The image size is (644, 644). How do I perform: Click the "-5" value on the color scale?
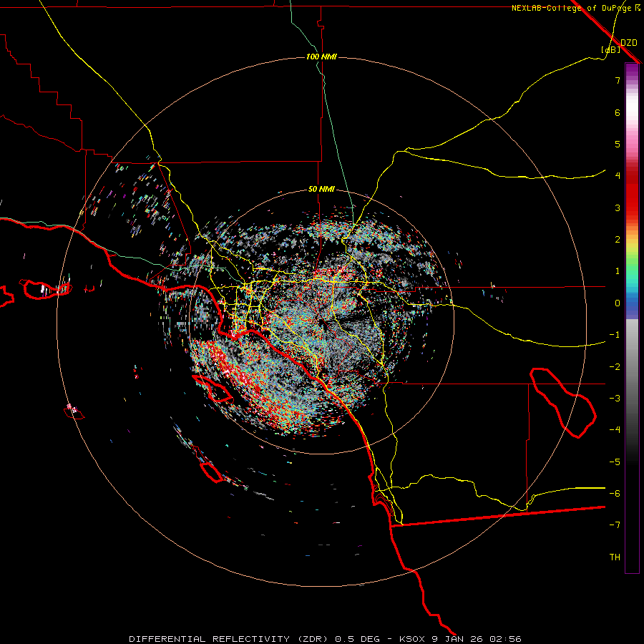[615, 462]
